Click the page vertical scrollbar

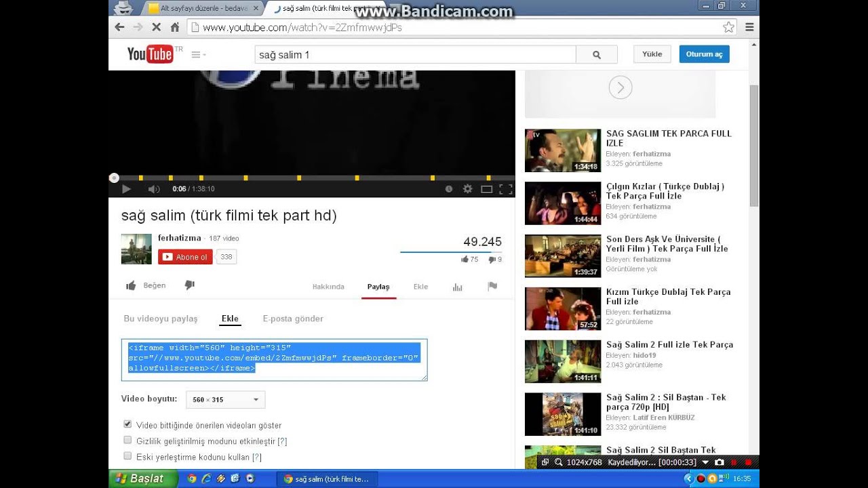(754, 146)
